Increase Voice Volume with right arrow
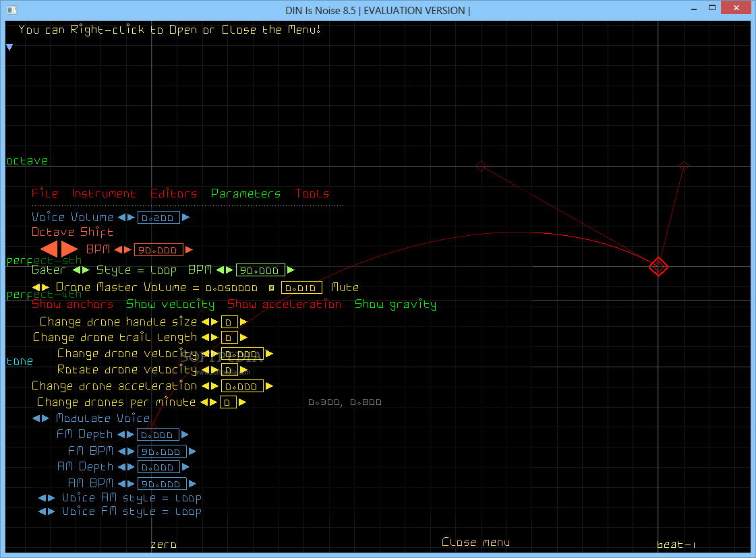Image resolution: width=756 pixels, height=558 pixels. 185,217
